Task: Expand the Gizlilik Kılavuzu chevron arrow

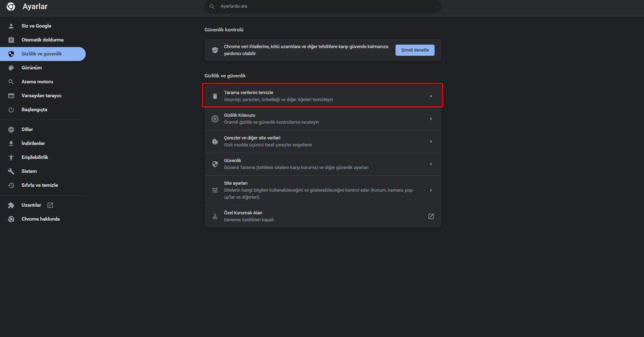Action: pyautogui.click(x=431, y=119)
